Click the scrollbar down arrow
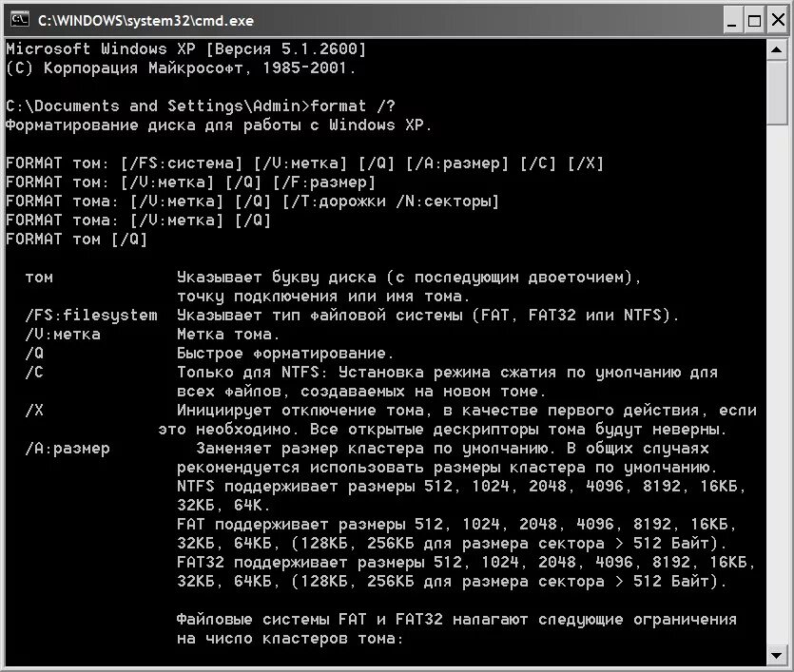Viewport: 794px width, 672px height. [777, 655]
